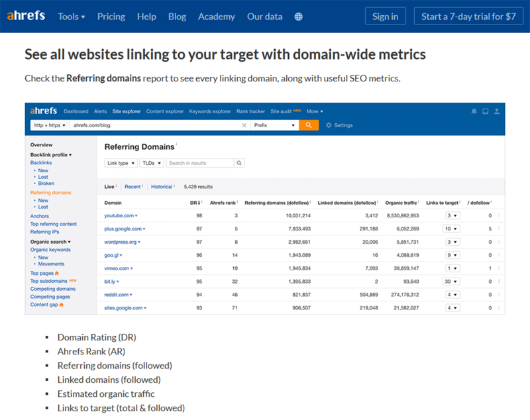Open the Academy page
Image resolution: width=530 pixels, height=420 pixels.
(x=217, y=17)
